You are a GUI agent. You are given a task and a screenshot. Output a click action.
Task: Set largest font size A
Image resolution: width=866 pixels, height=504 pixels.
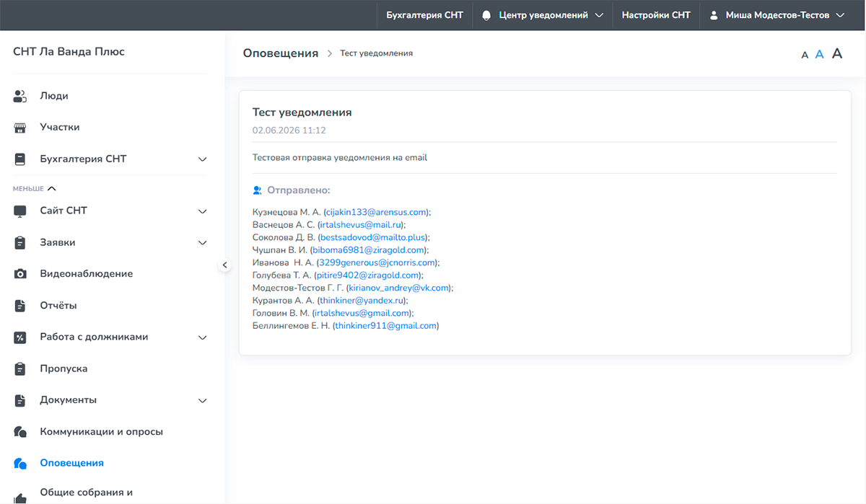coord(837,53)
